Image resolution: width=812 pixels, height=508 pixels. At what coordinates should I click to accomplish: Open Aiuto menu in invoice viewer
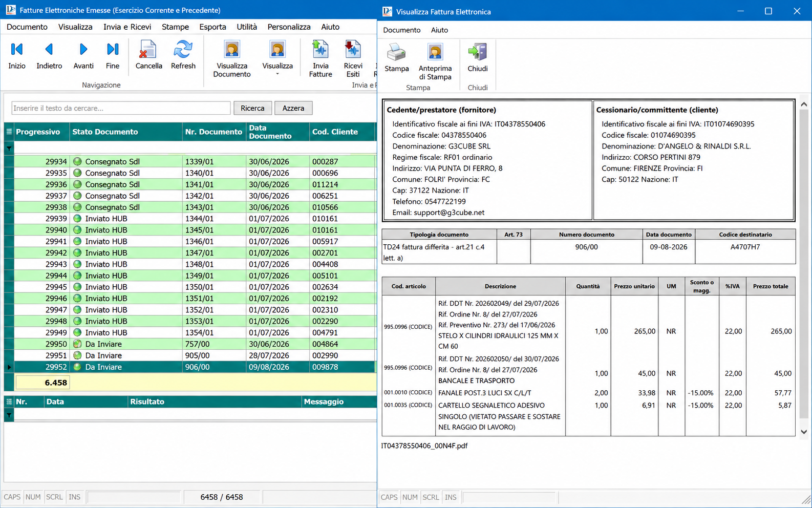click(439, 30)
